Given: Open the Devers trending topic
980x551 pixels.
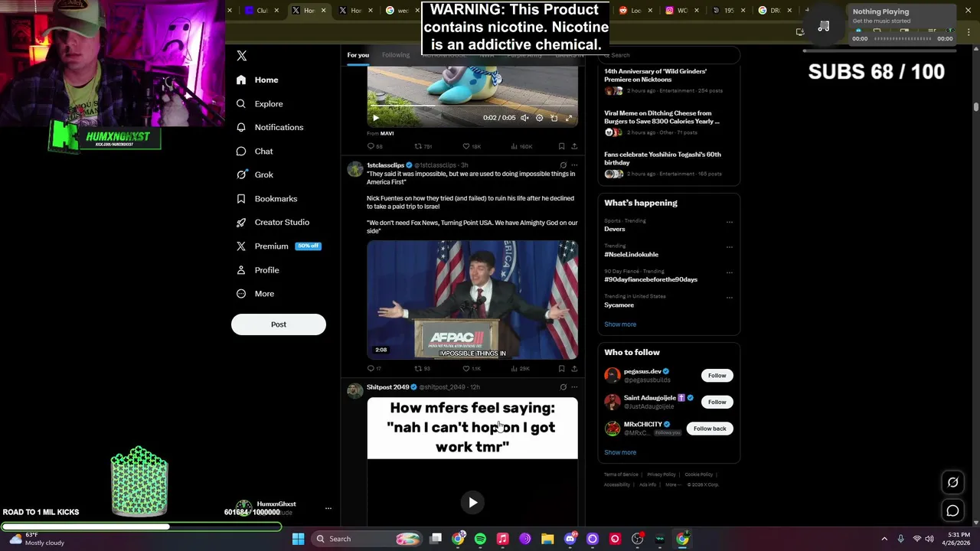Looking at the screenshot, I should click(615, 229).
